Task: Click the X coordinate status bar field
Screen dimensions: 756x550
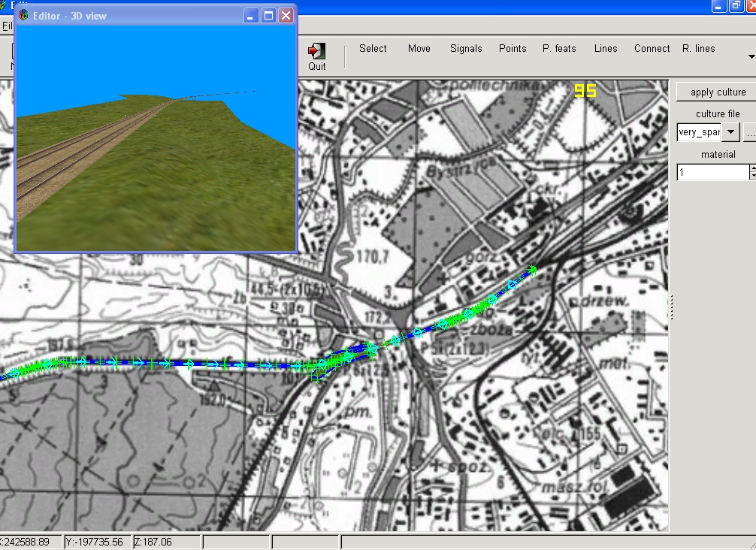Action: tap(29, 542)
